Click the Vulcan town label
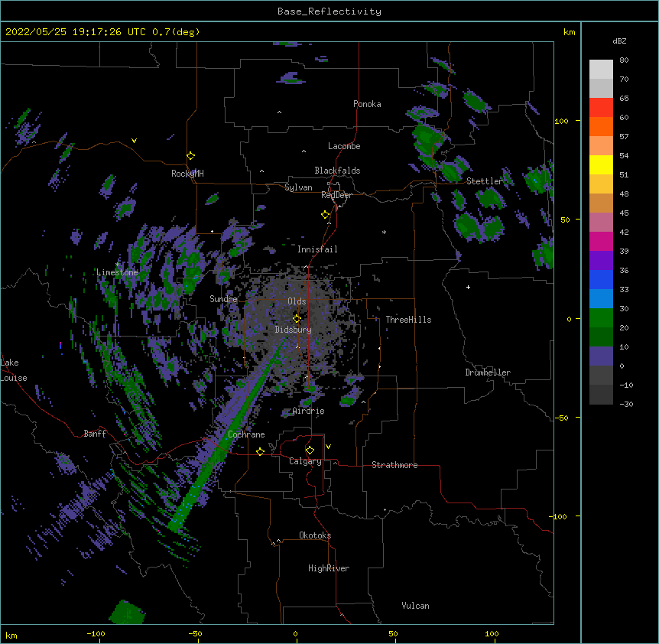Screen dimensions: 659x644 415,606
